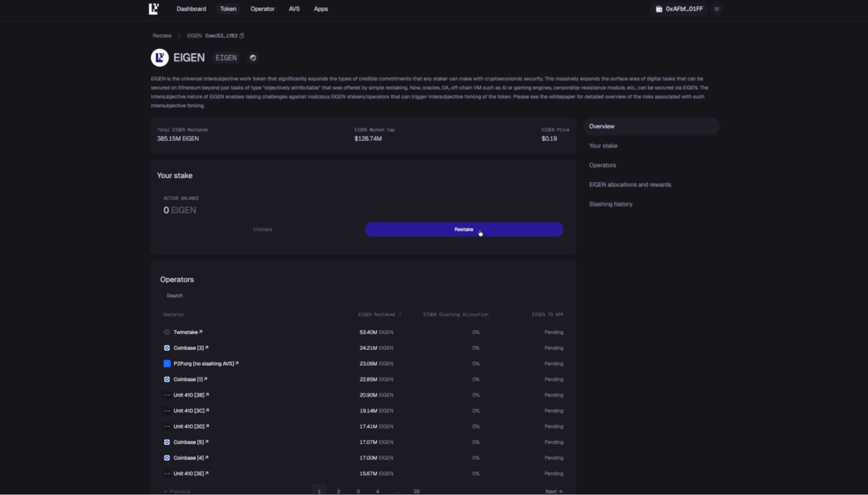Click the Unstake button
The height and width of the screenshot is (495, 868).
262,229
